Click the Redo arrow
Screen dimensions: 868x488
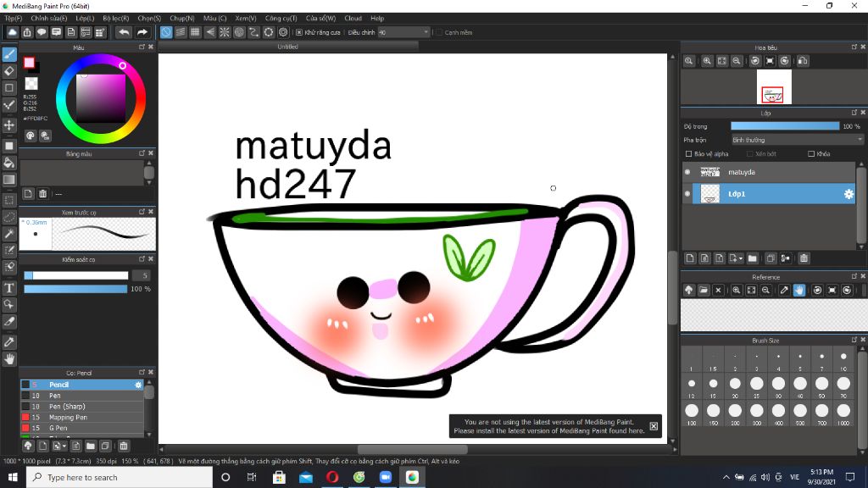(142, 33)
